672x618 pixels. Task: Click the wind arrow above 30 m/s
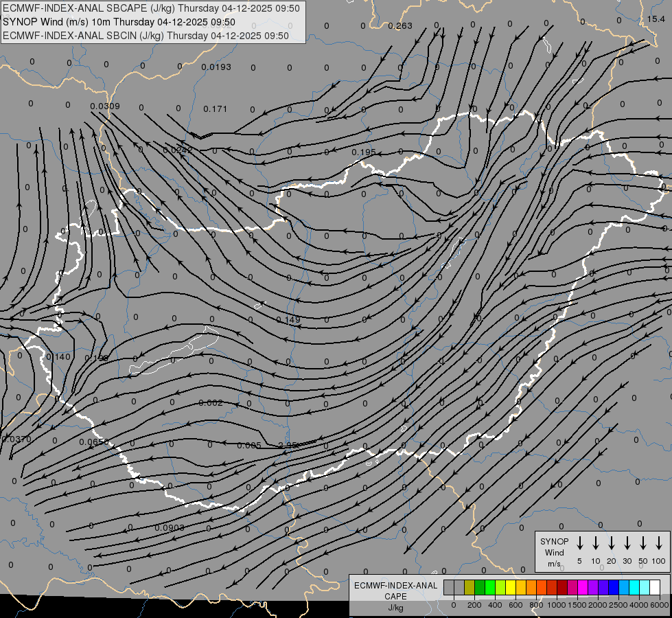[x=627, y=543]
